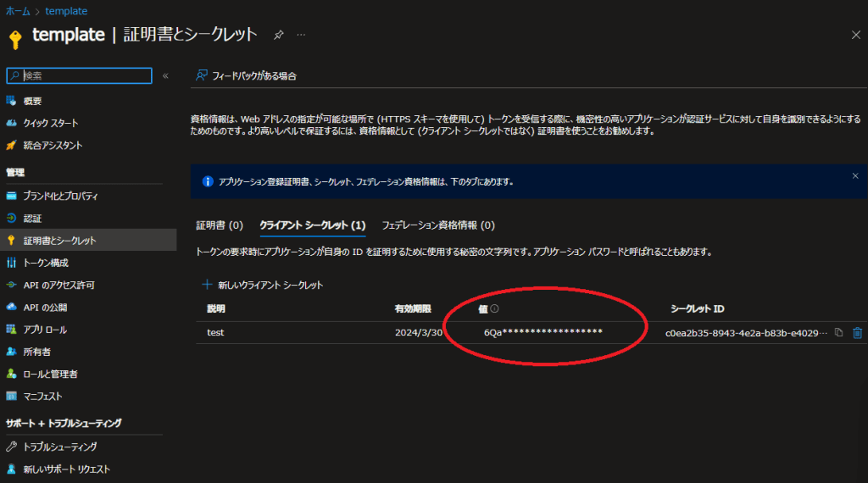Open マニフェスト in the sidebar
This screenshot has height=483, width=868.
click(42, 396)
